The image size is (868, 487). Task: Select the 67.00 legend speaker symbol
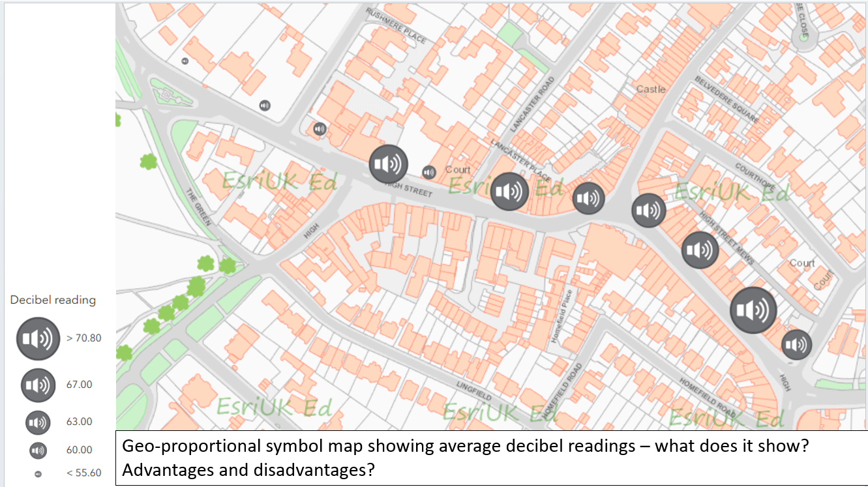click(38, 385)
